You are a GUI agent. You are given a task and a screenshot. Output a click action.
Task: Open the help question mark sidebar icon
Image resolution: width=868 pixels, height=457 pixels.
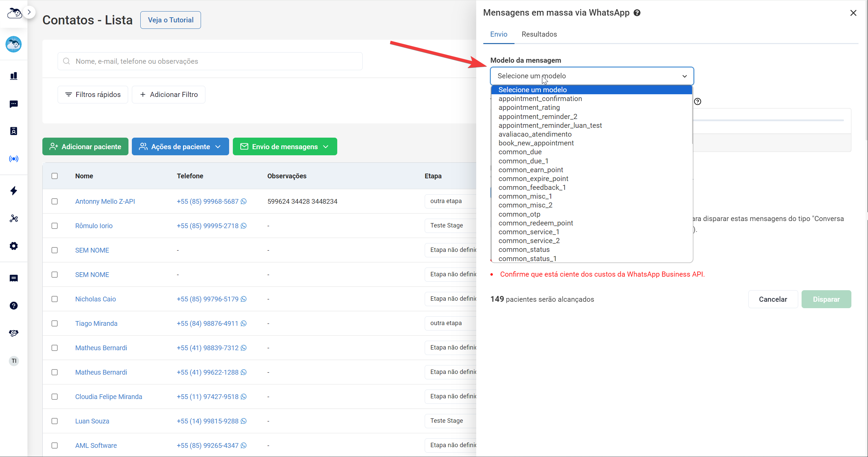(x=14, y=306)
